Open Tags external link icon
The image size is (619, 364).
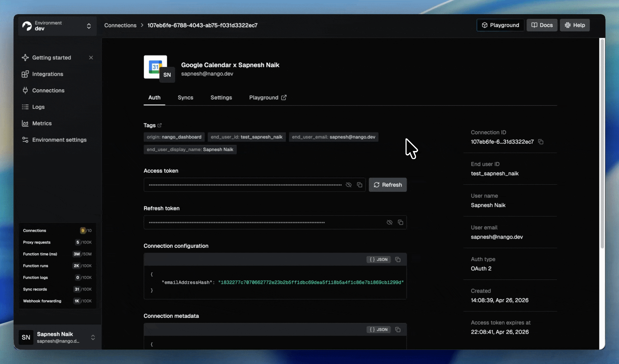tap(160, 125)
